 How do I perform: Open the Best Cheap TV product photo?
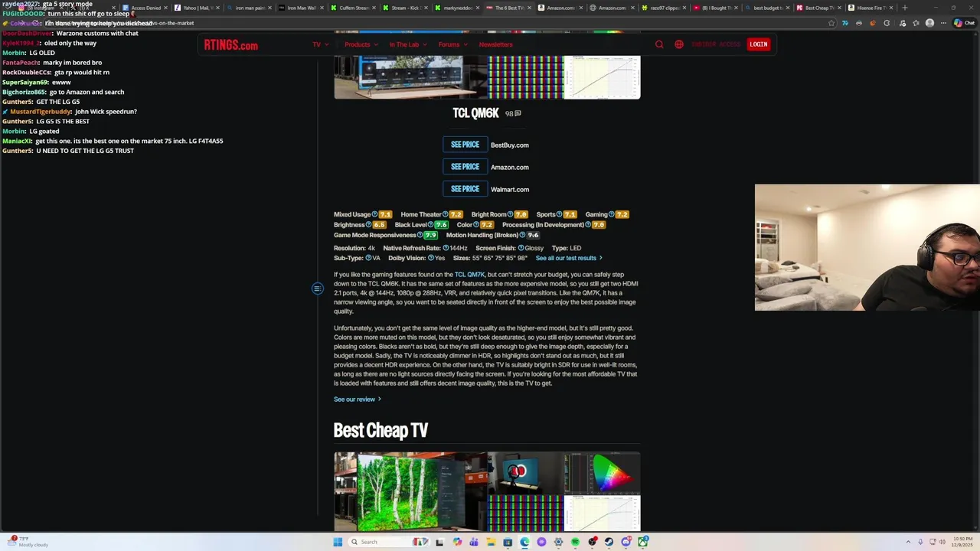[411, 492]
